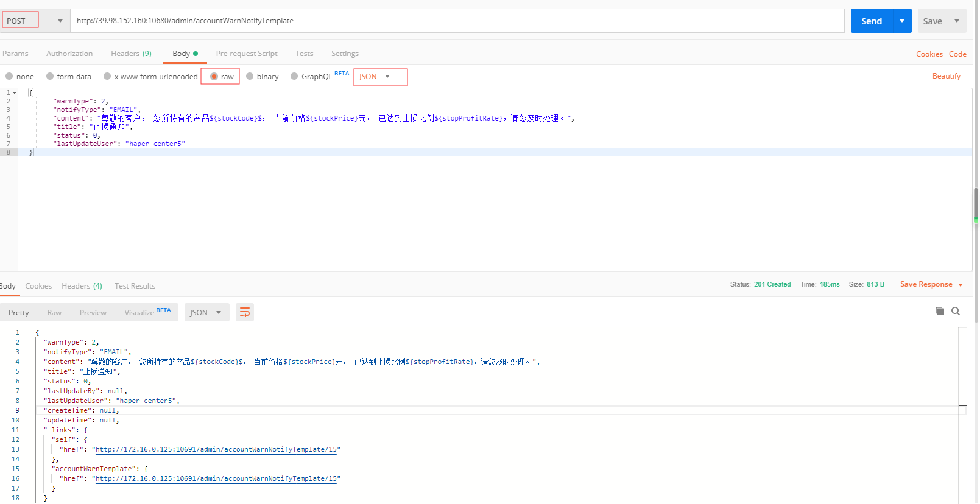Open the response format JSON dropdown
This screenshot has height=504, width=980.
(x=206, y=312)
